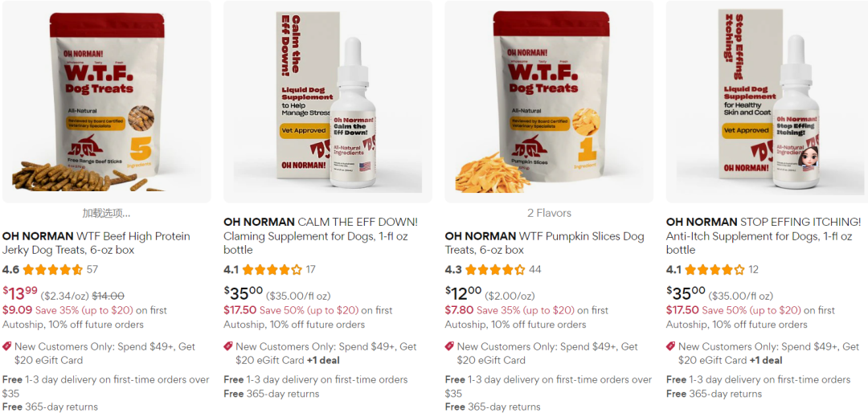Expand +1 deal under Stop Effing Itching
Screen dimensions: 868x417
pyautogui.click(x=766, y=361)
